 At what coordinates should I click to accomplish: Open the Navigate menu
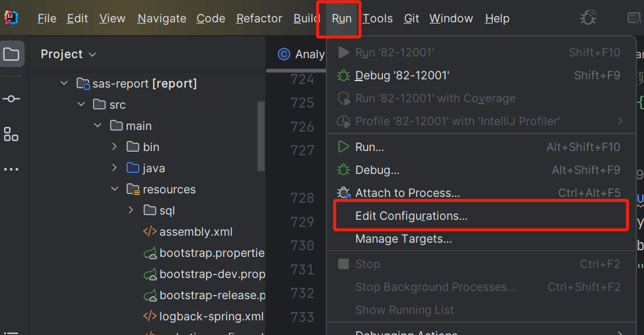click(162, 18)
